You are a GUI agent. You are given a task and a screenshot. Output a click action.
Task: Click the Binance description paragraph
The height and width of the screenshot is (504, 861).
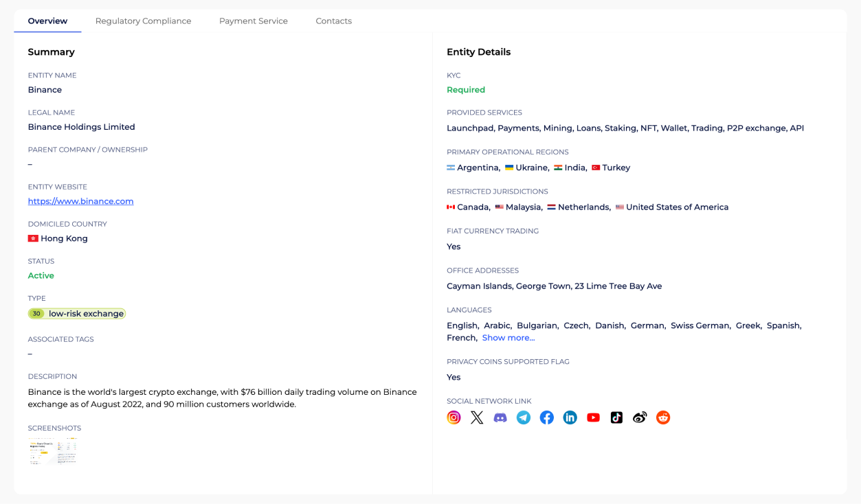coord(223,398)
